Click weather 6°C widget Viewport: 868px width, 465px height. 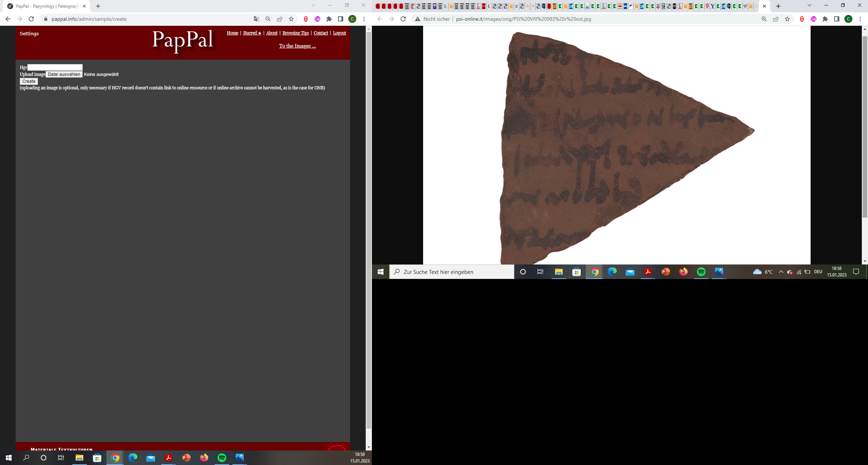[x=763, y=272]
